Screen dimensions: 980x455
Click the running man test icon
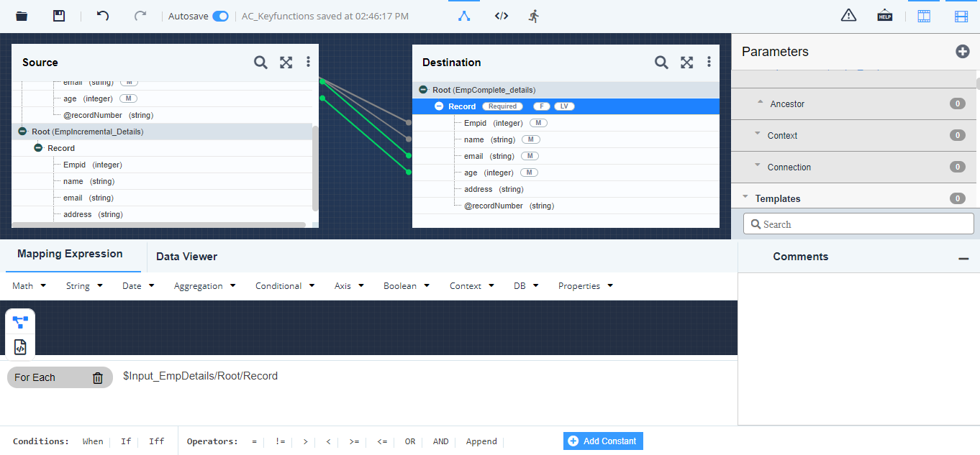point(534,16)
